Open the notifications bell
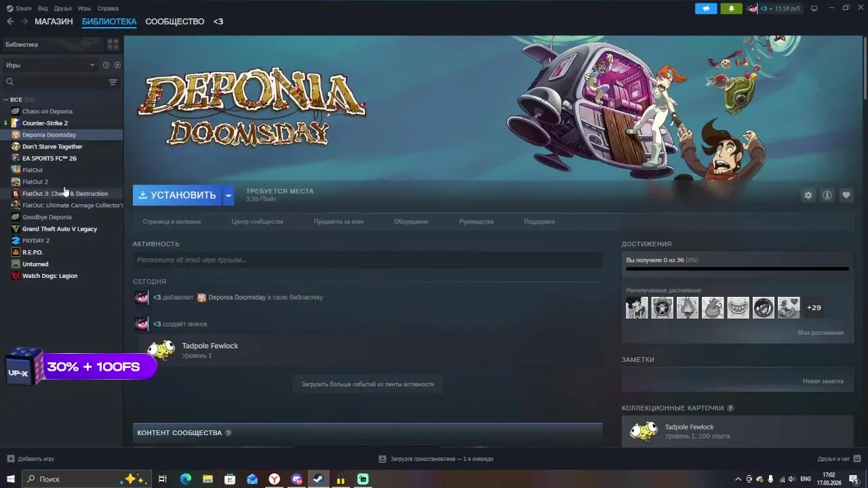 [x=731, y=9]
